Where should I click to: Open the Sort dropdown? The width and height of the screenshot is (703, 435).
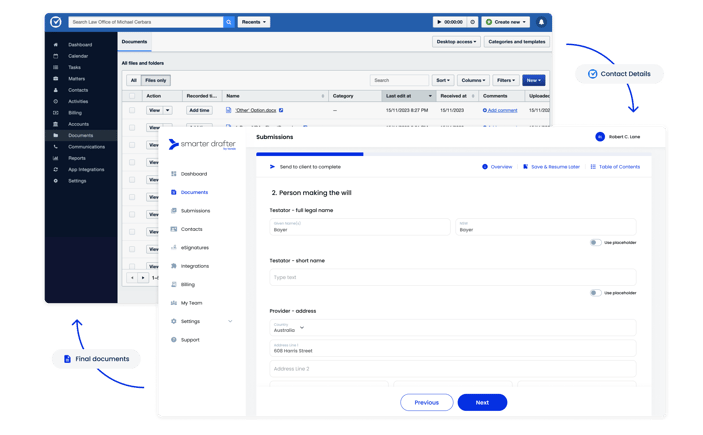[x=443, y=80]
